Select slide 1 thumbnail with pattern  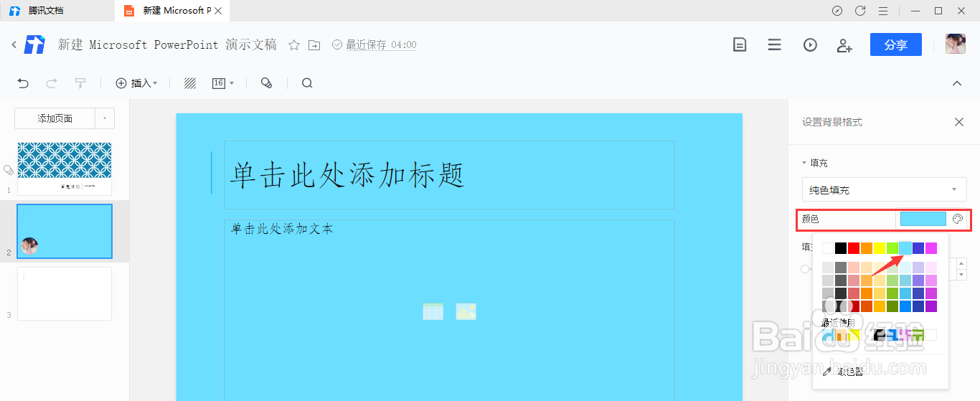(x=65, y=169)
